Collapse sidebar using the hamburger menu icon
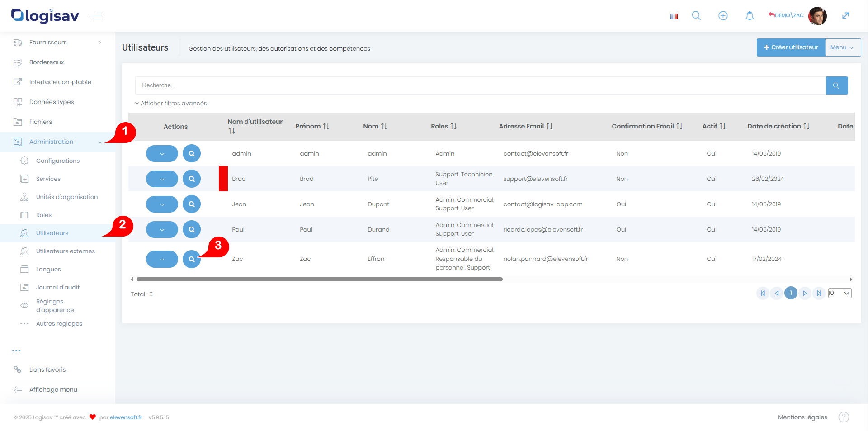This screenshot has width=868, height=431. (96, 16)
